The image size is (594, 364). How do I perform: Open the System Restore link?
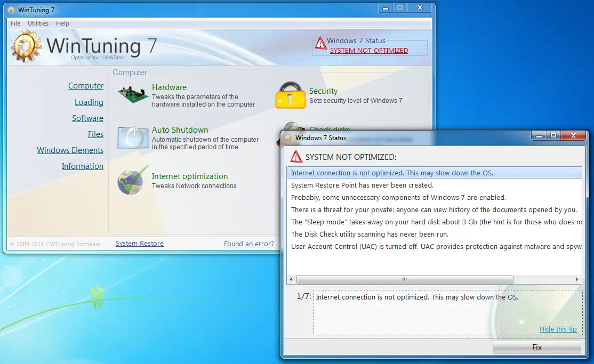coord(139,243)
